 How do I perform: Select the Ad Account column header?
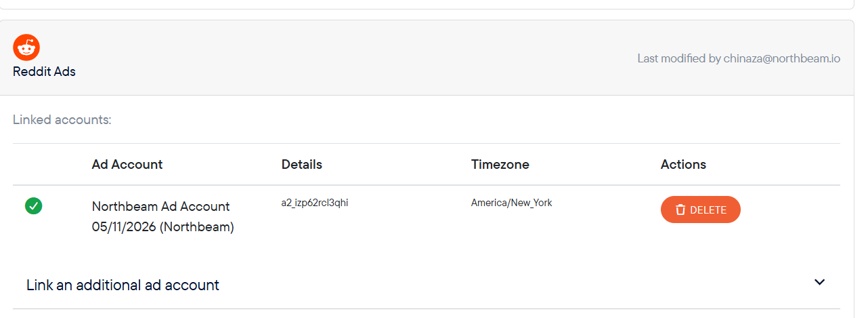(x=127, y=164)
